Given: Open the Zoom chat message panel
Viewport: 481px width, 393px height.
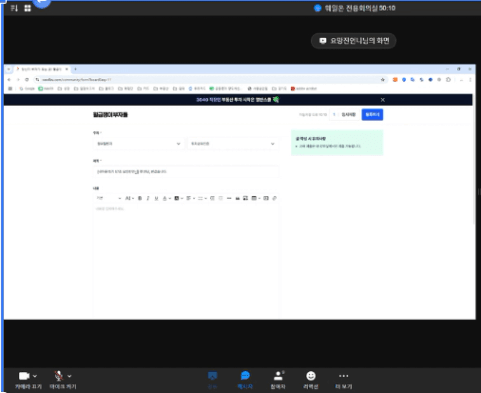Looking at the screenshot, I should click(245, 380).
